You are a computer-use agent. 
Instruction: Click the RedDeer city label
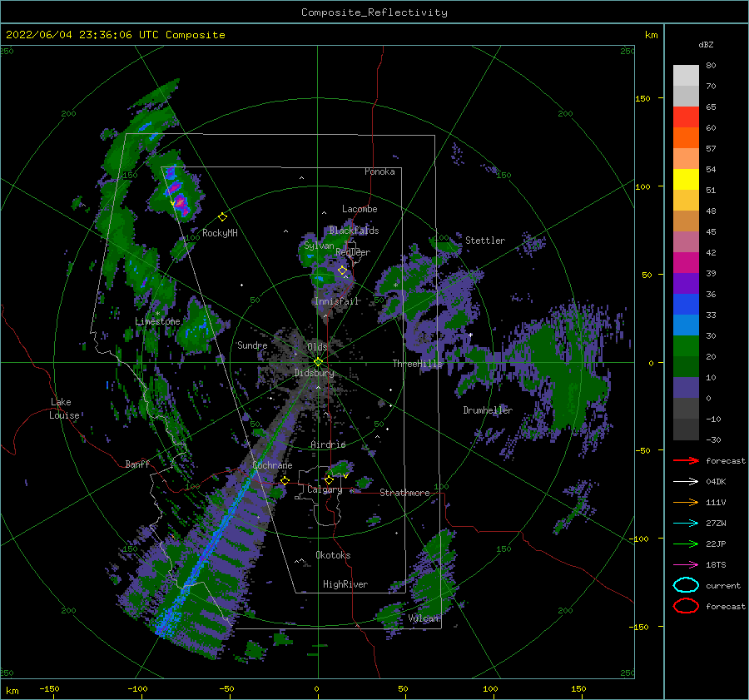click(353, 252)
